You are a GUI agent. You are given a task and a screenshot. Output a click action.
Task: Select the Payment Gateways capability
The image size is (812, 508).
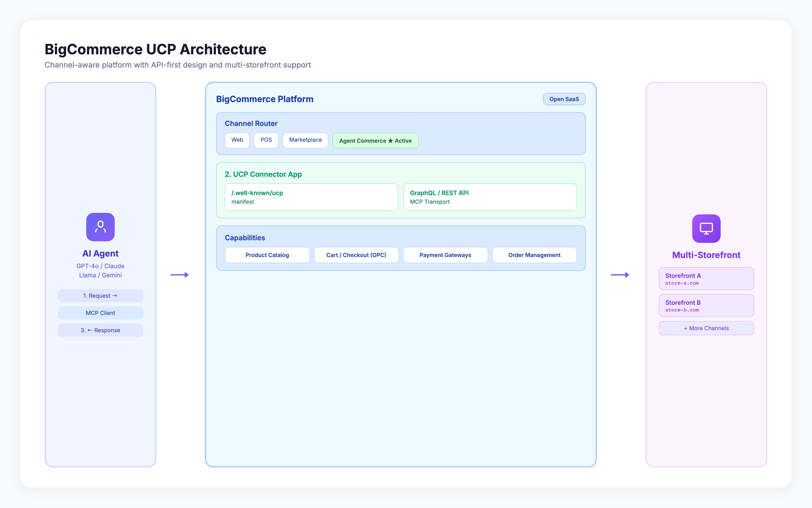pos(445,255)
